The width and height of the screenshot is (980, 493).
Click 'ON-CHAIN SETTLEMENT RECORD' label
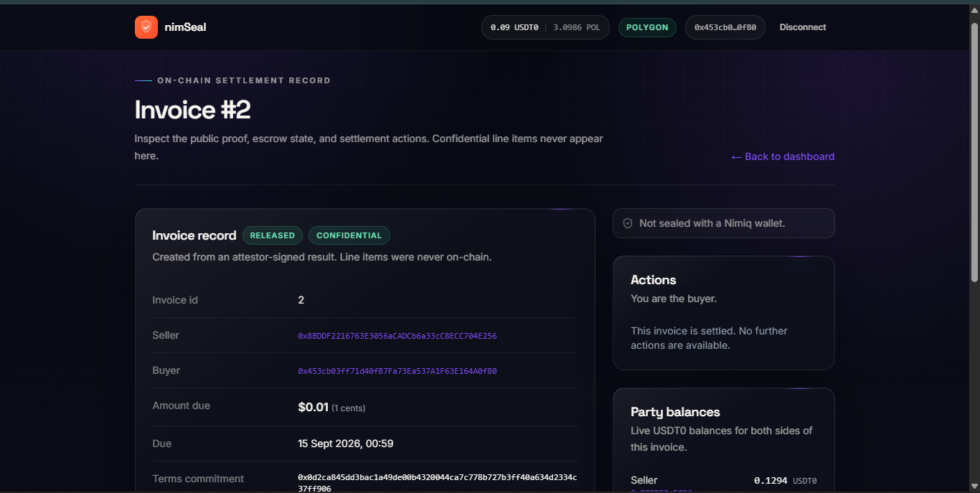pyautogui.click(x=244, y=80)
